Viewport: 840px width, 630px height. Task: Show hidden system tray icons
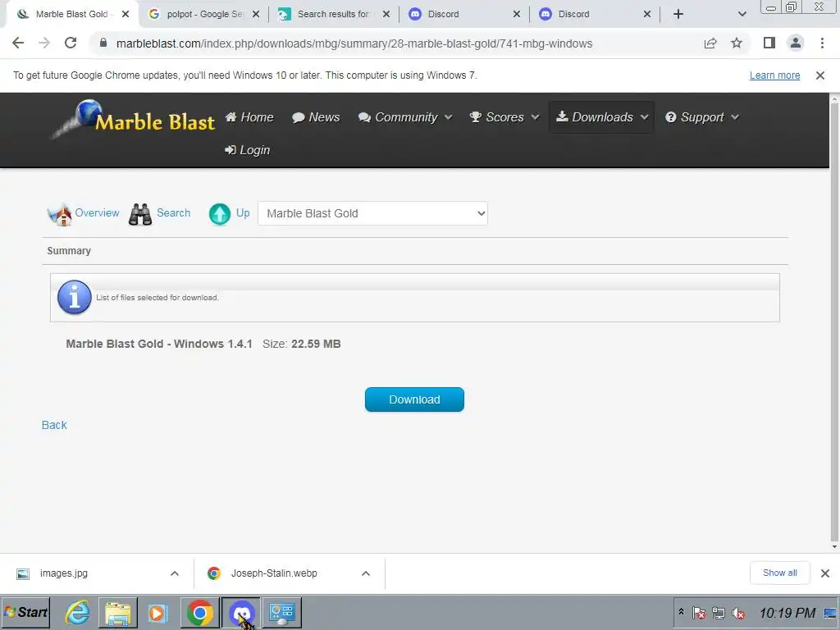point(681,612)
